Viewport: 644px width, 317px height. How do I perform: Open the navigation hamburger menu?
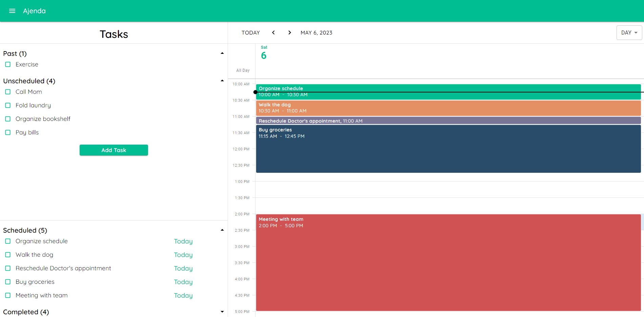(12, 10)
